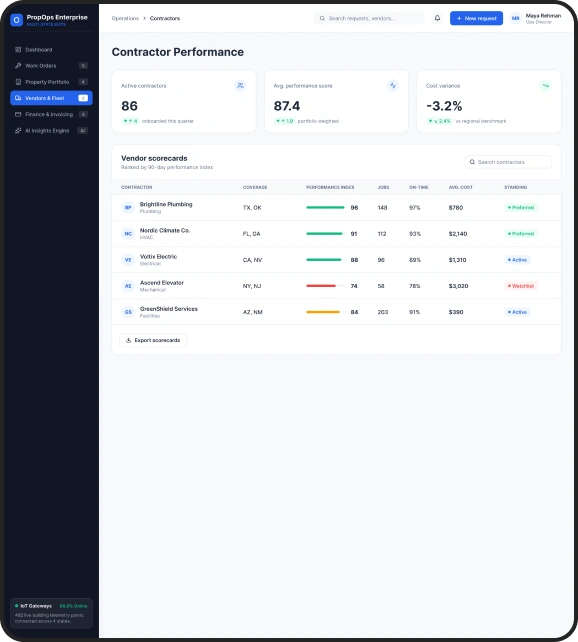This screenshot has width=578, height=642.
Task: Click the Export scorecards download icon
Action: tap(128, 340)
